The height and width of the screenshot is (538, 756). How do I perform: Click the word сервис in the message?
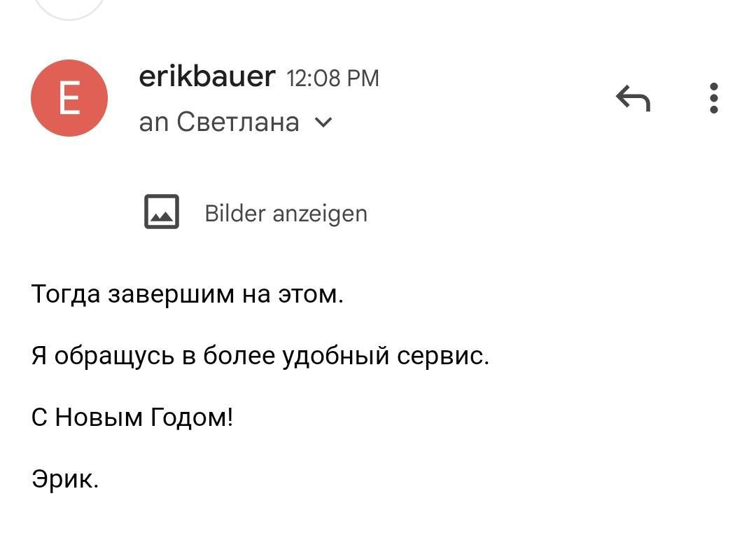pos(442,356)
